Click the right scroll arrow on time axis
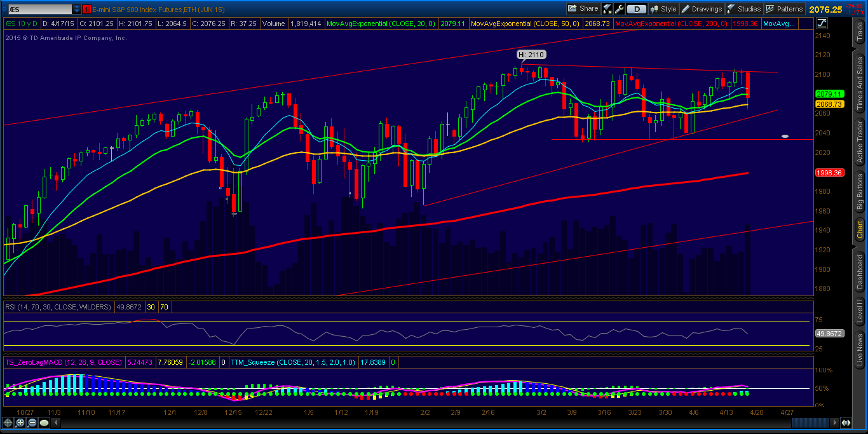The height and width of the screenshot is (434, 868). (x=833, y=423)
